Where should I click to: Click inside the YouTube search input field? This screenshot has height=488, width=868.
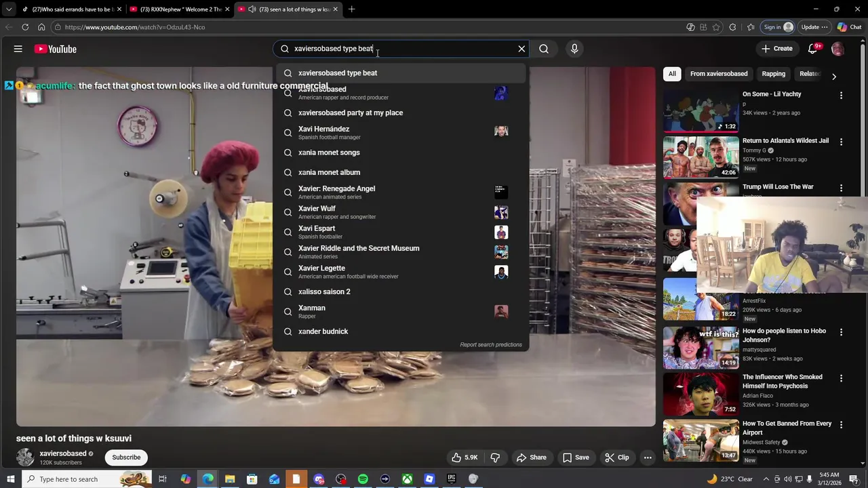[x=400, y=49]
